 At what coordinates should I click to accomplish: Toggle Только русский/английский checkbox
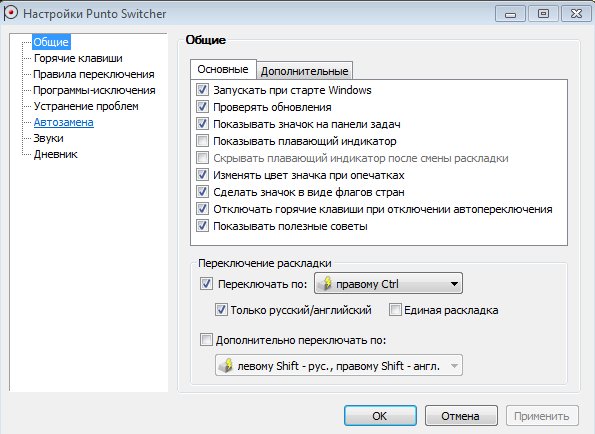coord(221,310)
